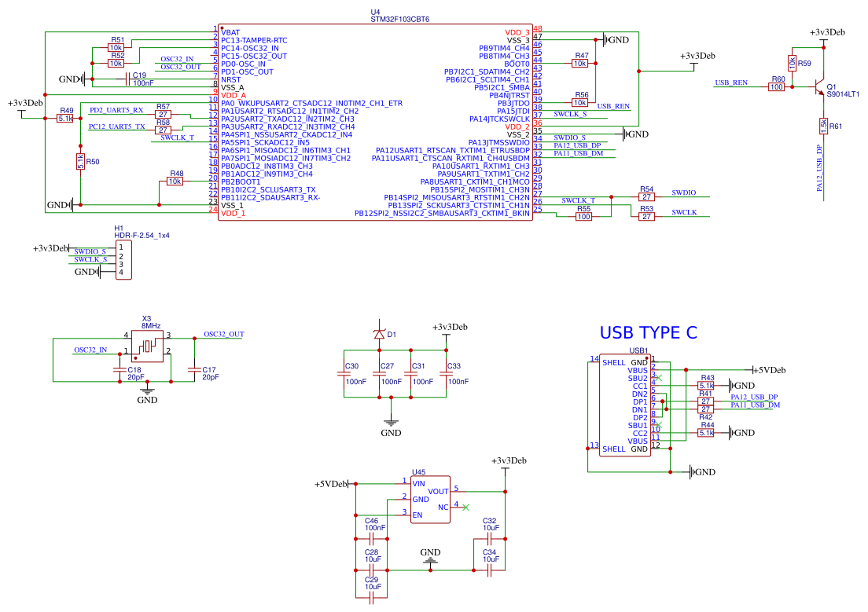Click the R61 1.5k resistor under Q1

click(823, 126)
